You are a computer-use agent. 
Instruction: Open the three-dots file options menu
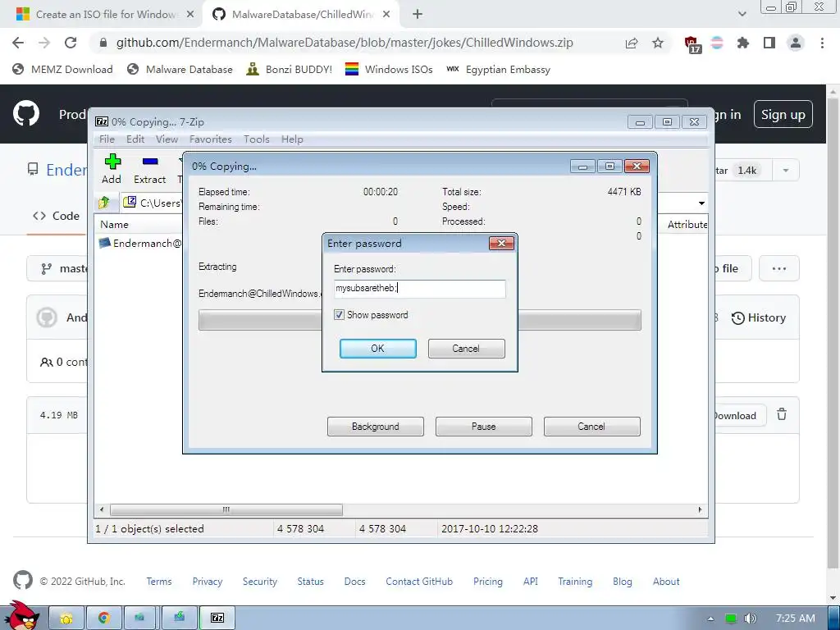[x=779, y=268]
